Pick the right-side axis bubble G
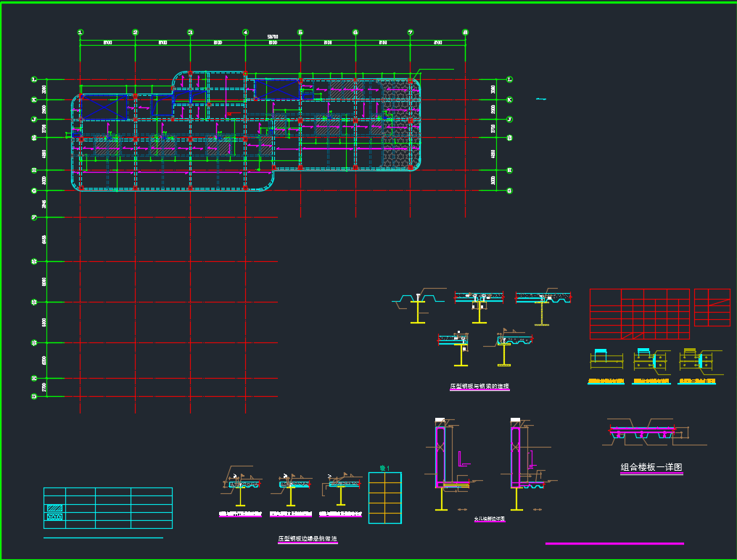 pyautogui.click(x=509, y=191)
